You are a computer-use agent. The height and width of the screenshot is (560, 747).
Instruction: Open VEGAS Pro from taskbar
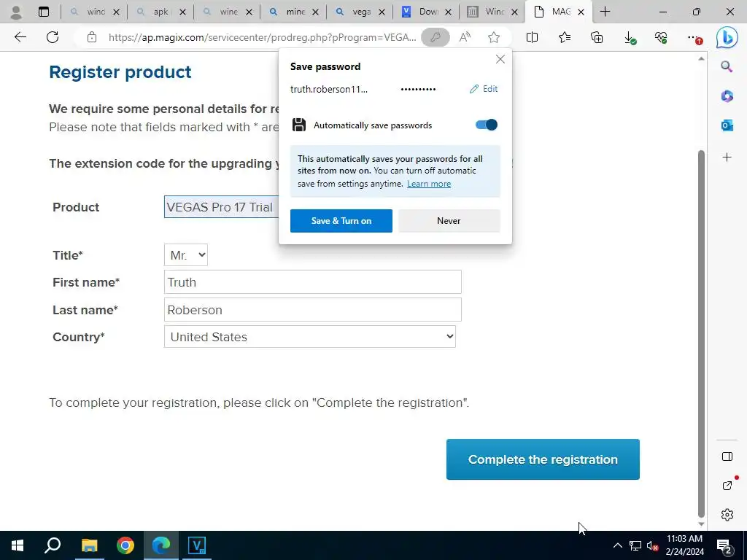point(197,545)
